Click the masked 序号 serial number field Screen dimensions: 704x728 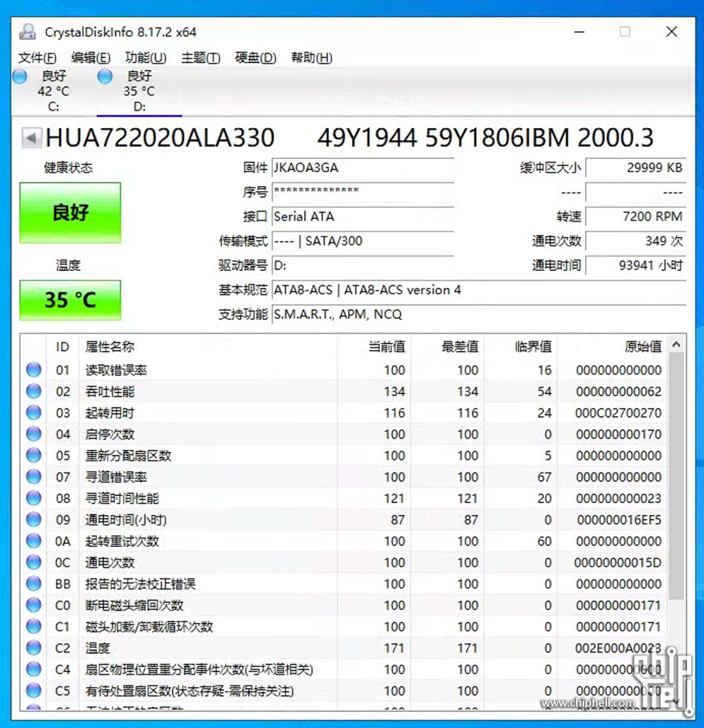[x=363, y=192]
